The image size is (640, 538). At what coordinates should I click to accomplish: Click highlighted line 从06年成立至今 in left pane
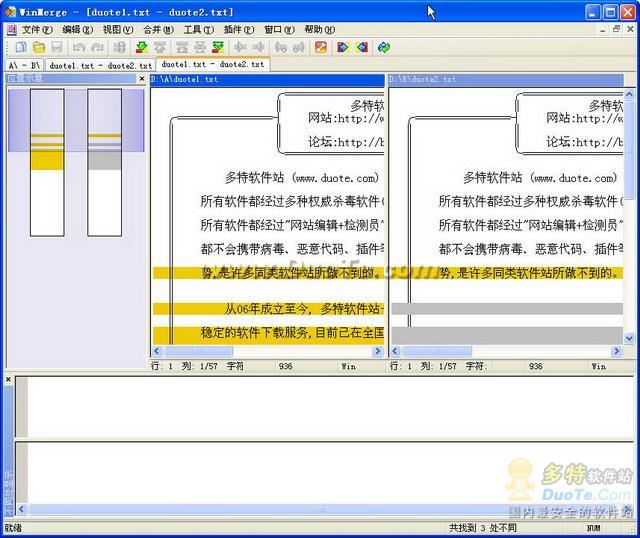pyautogui.click(x=269, y=309)
